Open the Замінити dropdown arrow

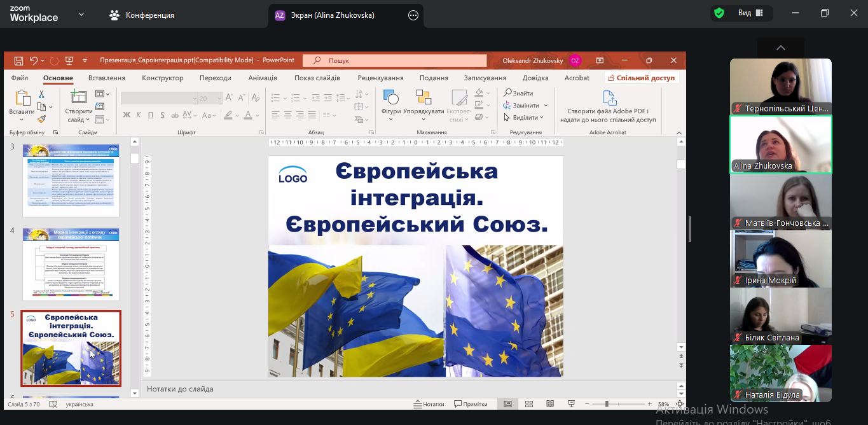(546, 106)
